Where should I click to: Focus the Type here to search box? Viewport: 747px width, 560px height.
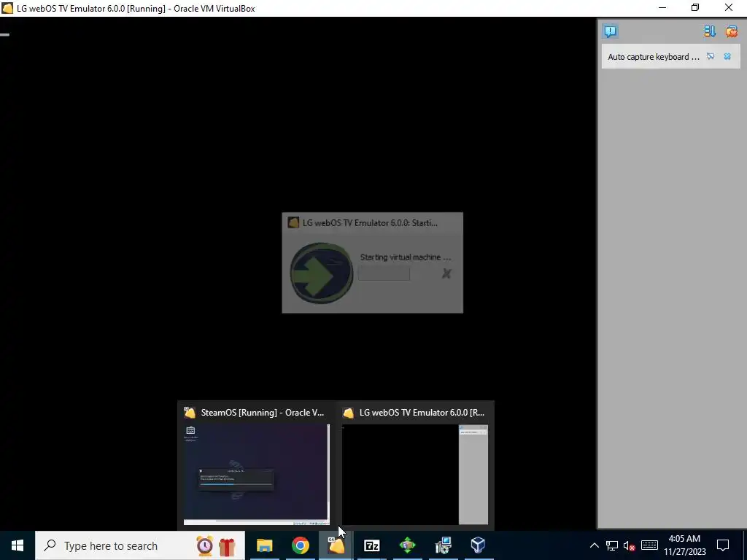[x=140, y=545]
